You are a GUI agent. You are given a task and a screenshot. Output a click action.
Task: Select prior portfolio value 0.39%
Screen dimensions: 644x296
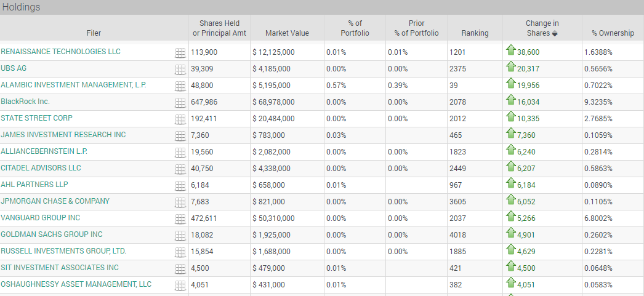[398, 86]
